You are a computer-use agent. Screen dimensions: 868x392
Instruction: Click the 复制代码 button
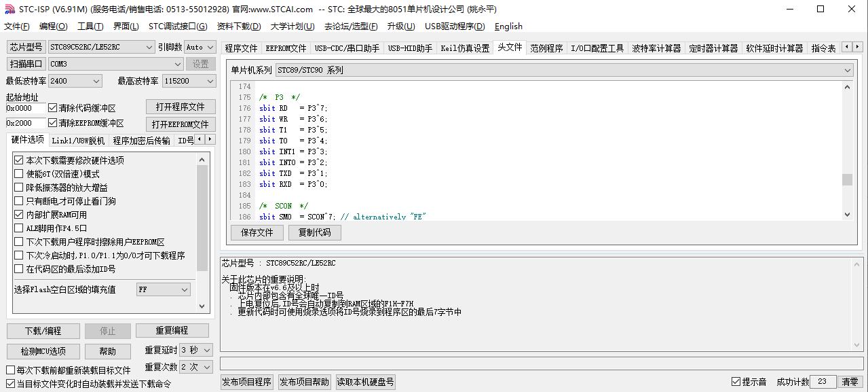315,232
